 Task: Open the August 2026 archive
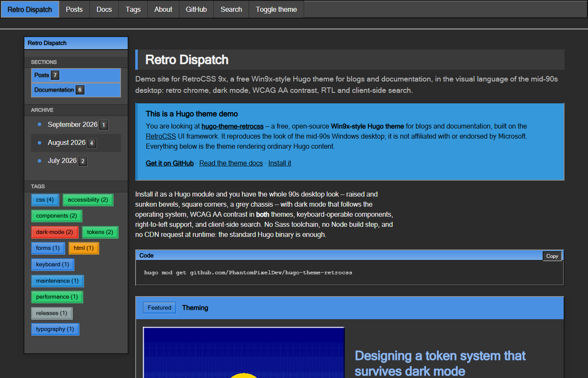67,143
